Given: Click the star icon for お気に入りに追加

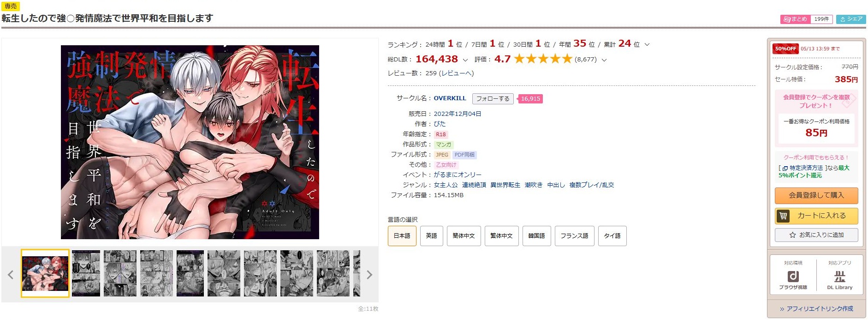Looking at the screenshot, I should pyautogui.click(x=792, y=235).
